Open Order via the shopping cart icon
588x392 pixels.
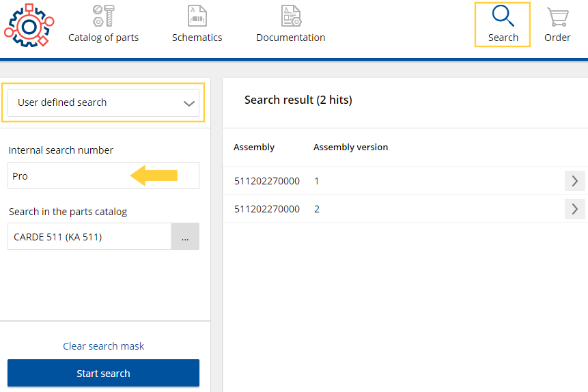click(558, 17)
